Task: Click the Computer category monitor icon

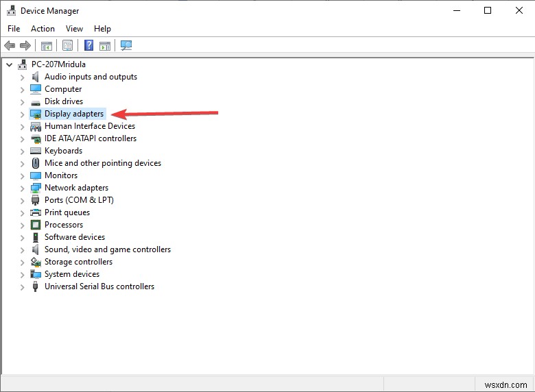Action: pyautogui.click(x=36, y=89)
